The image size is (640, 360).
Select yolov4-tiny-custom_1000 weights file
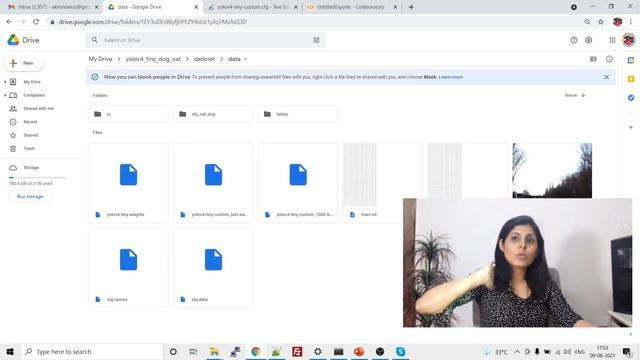tap(298, 183)
